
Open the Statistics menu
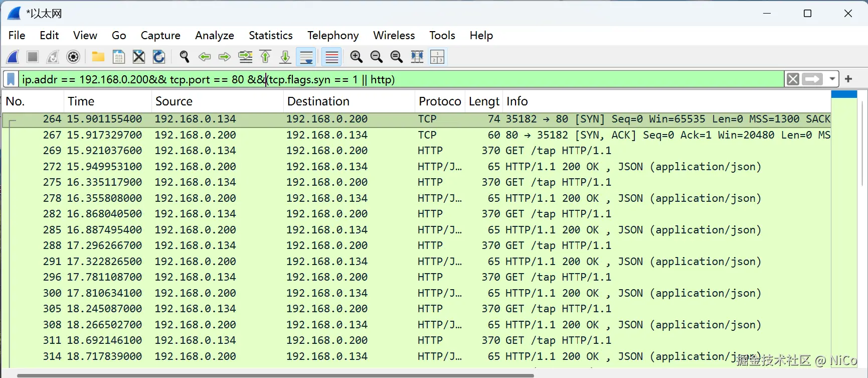point(271,35)
